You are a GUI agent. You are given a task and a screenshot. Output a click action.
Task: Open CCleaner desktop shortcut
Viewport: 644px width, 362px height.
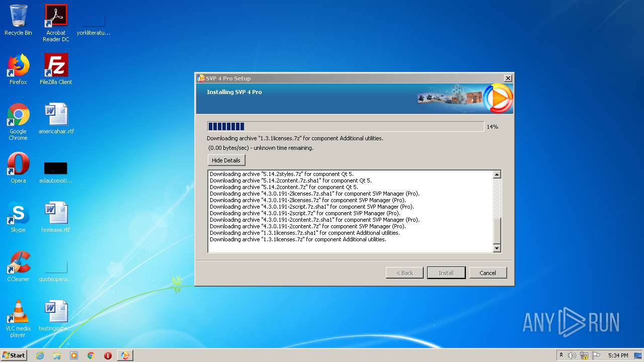18,266
